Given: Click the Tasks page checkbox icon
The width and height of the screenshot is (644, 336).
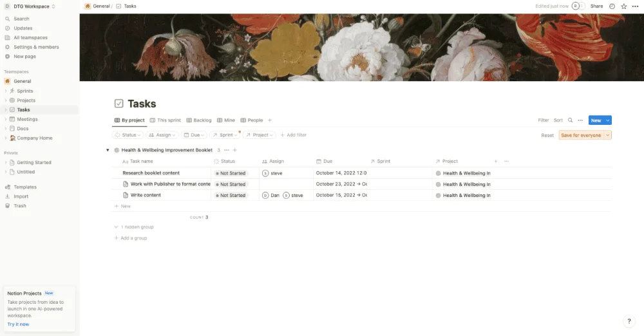Looking at the screenshot, I should click(118, 104).
